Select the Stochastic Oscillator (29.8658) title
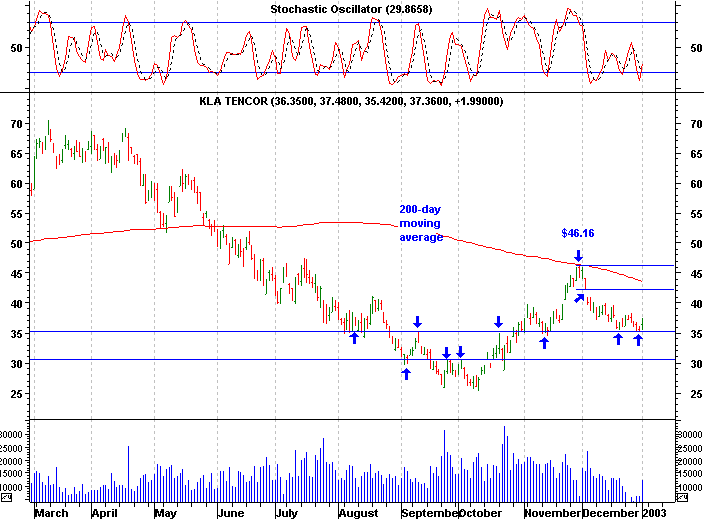 [351, 9]
